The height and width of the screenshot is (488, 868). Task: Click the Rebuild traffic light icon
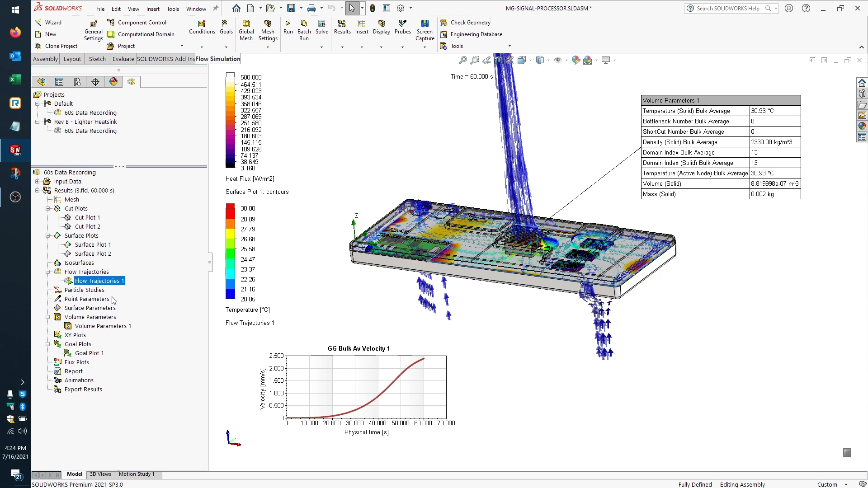click(373, 8)
